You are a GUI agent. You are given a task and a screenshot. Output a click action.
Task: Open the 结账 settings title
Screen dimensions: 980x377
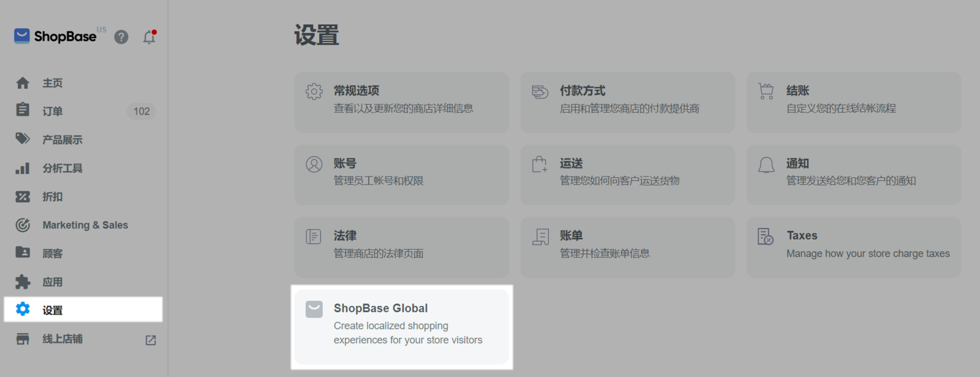coord(798,91)
